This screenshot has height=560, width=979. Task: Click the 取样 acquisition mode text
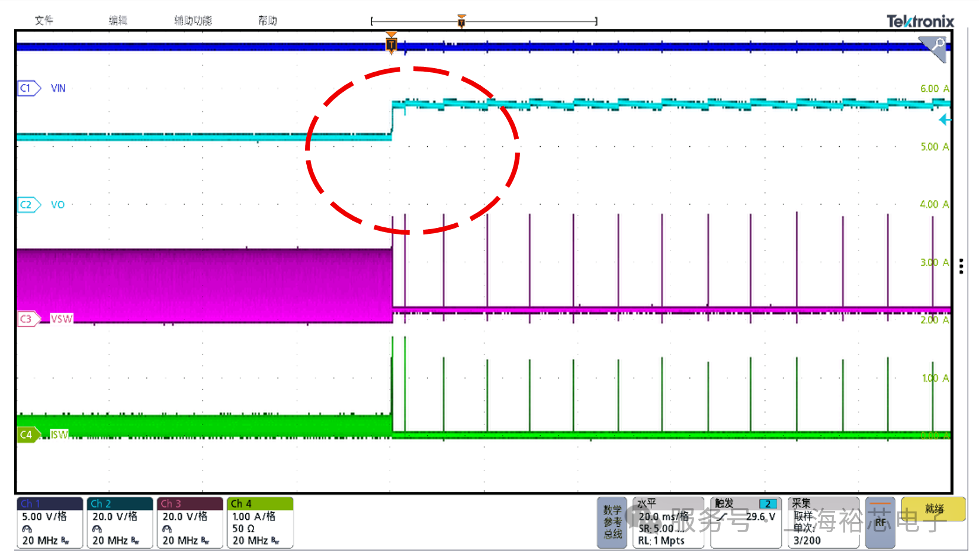click(804, 516)
